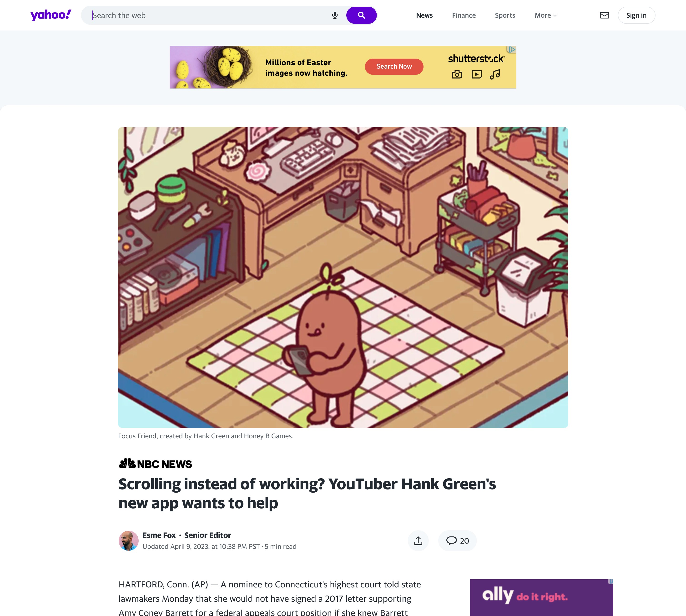The height and width of the screenshot is (616, 686).
Task: Click the Sign in button
Action: pos(636,15)
